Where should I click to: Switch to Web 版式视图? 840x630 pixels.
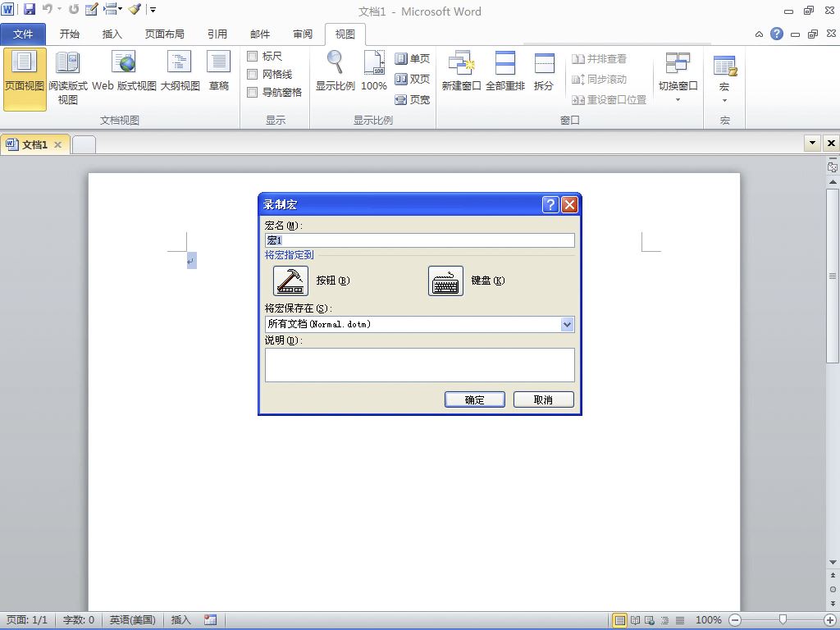tap(125, 71)
